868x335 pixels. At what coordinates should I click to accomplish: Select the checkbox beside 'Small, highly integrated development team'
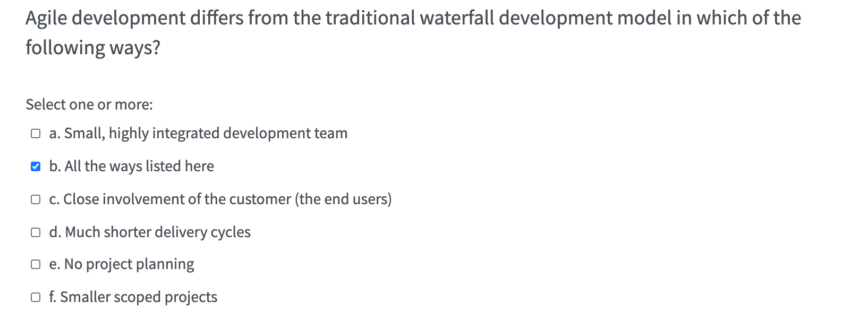(35, 133)
